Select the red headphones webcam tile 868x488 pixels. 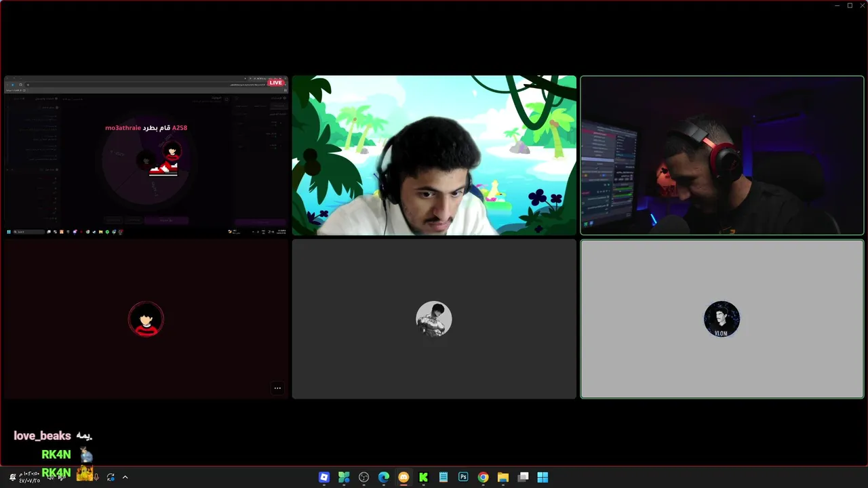tap(722, 155)
